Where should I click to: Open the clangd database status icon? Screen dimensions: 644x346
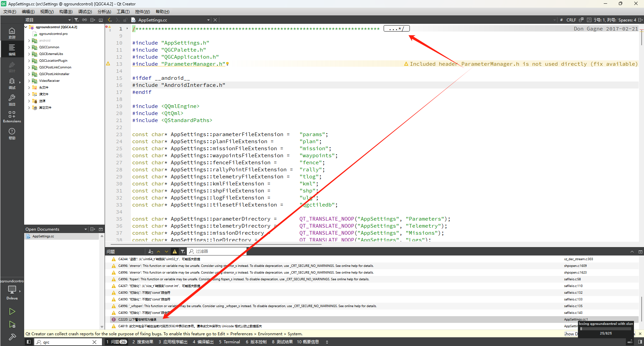pyautogui.click(x=581, y=20)
